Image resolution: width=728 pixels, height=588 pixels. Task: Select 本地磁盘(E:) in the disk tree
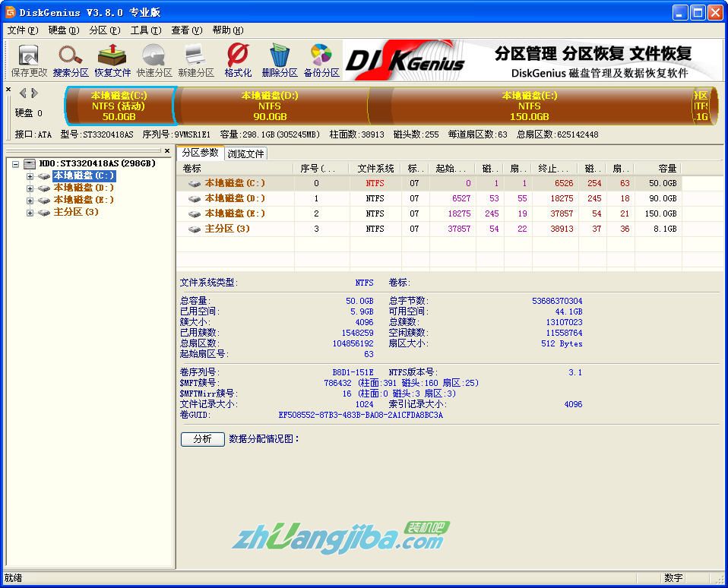(x=84, y=201)
